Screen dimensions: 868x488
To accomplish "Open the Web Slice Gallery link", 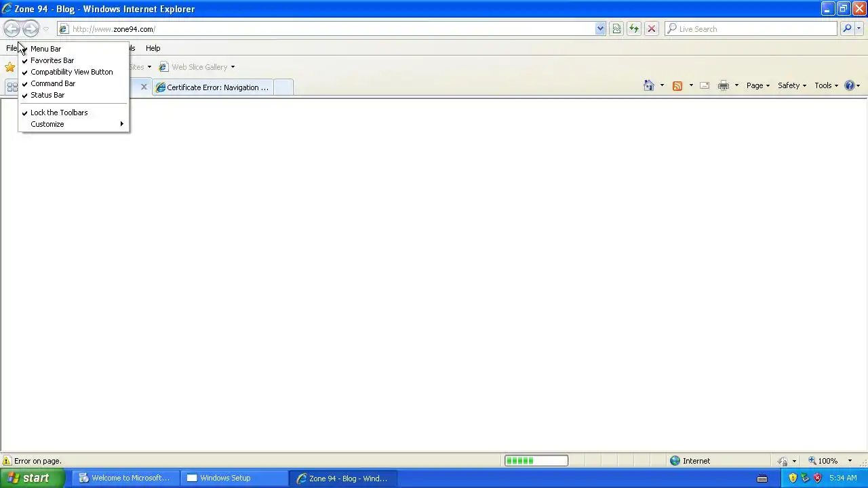I will pos(193,67).
